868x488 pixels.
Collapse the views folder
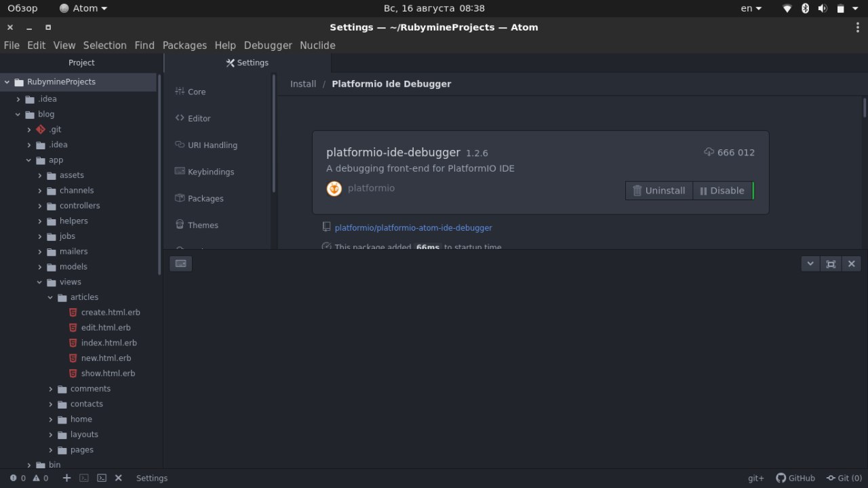[40, 282]
